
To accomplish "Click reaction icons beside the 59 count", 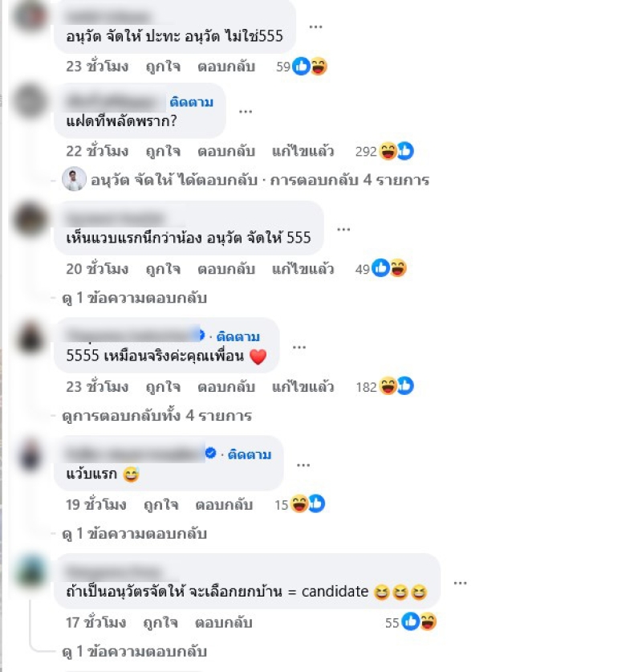I will 310,67.
